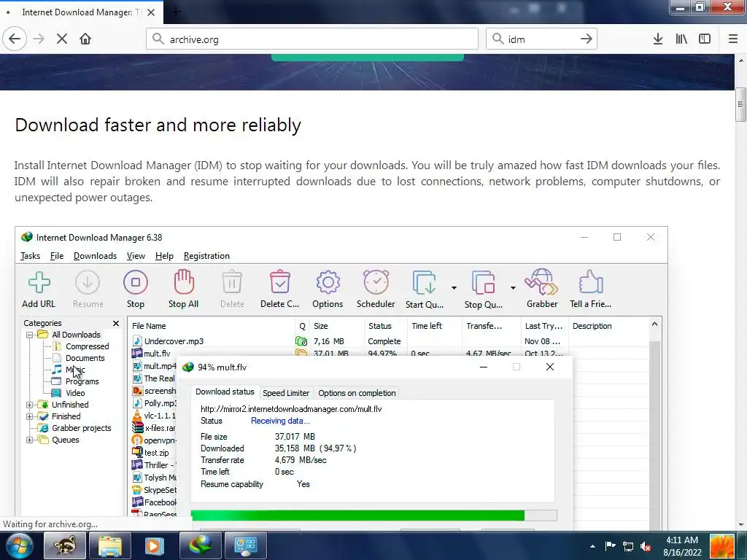The image size is (747, 560).
Task: Open the Tasks menu
Action: point(30,256)
